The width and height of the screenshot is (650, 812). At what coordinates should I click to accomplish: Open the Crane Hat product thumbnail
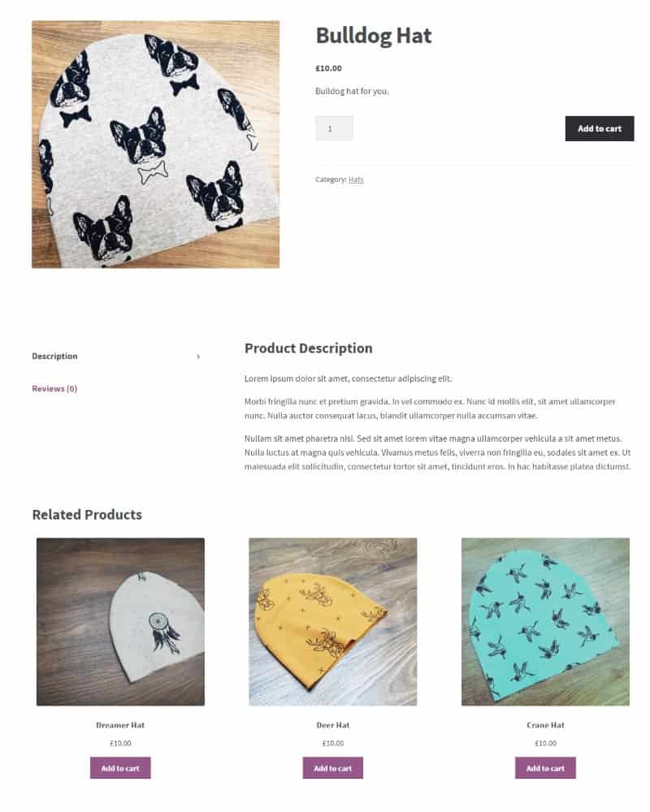point(545,621)
